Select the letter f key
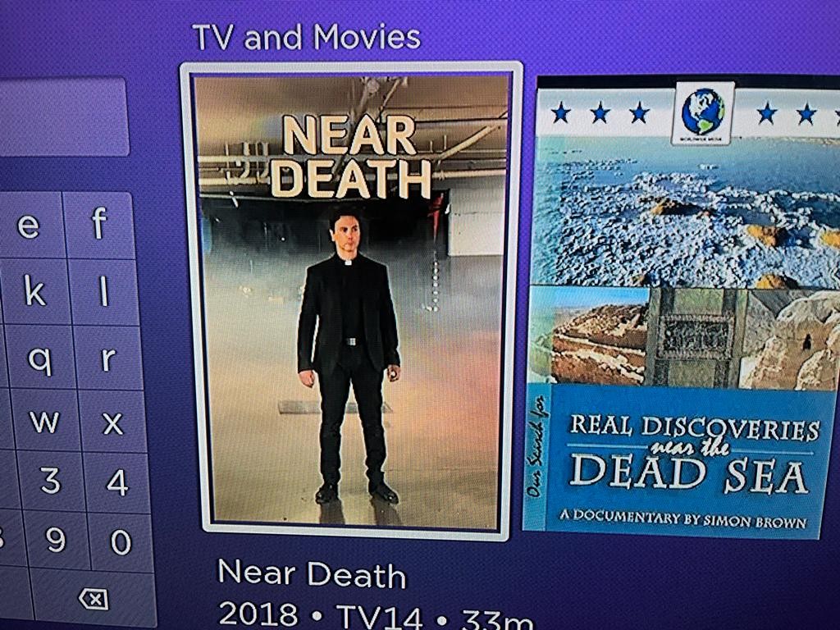The height and width of the screenshot is (630, 840). click(x=98, y=225)
